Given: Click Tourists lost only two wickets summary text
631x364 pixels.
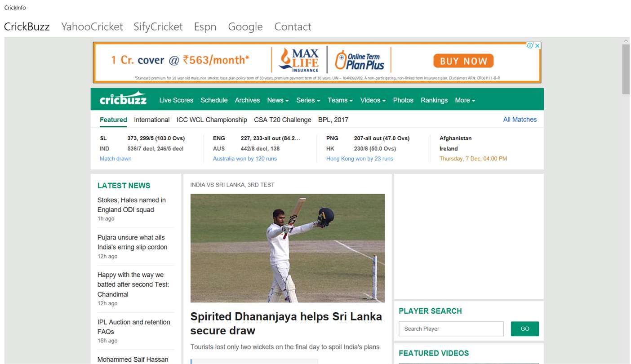Looking at the screenshot, I should point(285,347).
